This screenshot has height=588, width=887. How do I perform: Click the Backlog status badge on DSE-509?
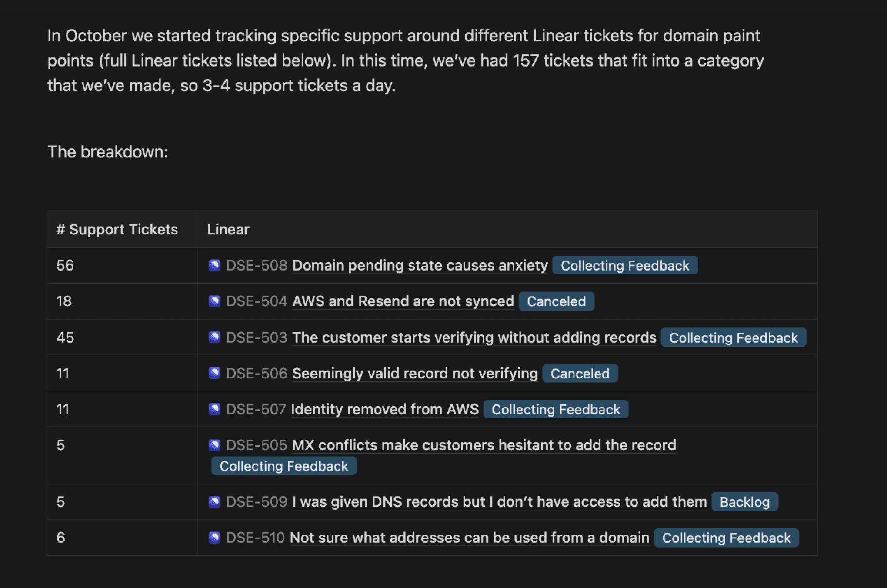click(744, 502)
